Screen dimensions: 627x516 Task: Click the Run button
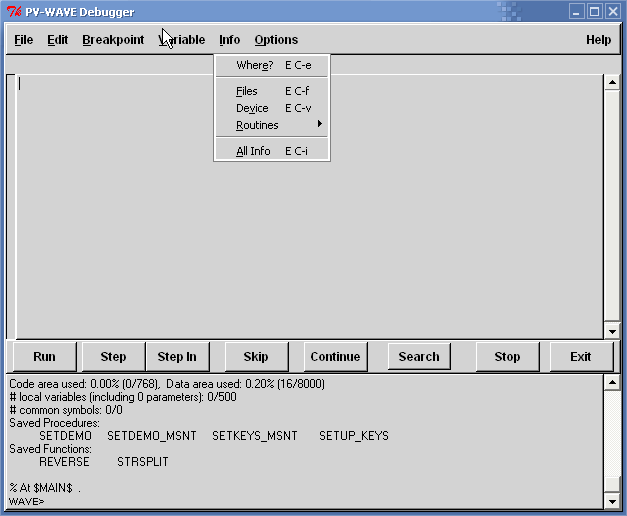coord(44,356)
